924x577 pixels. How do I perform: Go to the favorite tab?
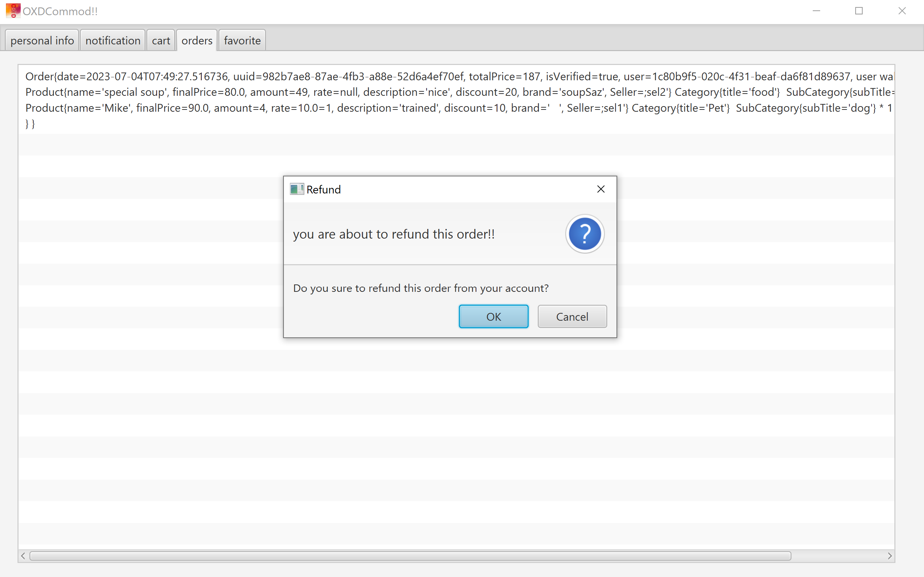(242, 40)
